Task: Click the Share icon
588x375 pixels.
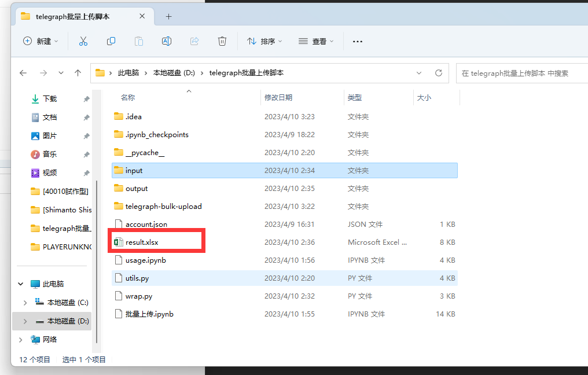Action: (x=194, y=41)
